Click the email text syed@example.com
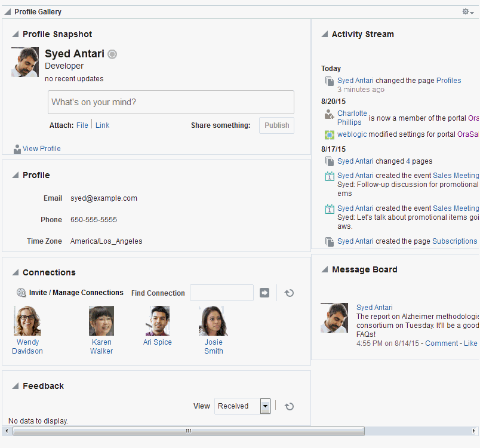The width and height of the screenshot is (480, 448). coord(104,198)
